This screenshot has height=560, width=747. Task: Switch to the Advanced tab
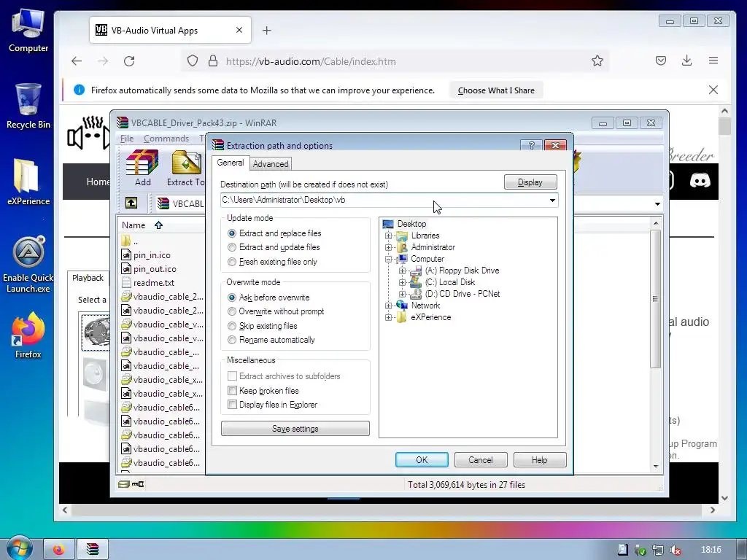pyautogui.click(x=271, y=164)
